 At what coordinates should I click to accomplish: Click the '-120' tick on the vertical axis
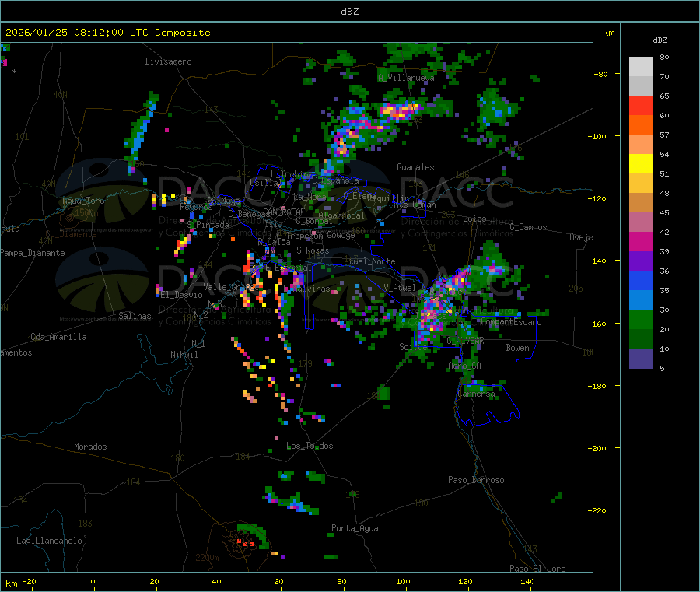point(599,198)
